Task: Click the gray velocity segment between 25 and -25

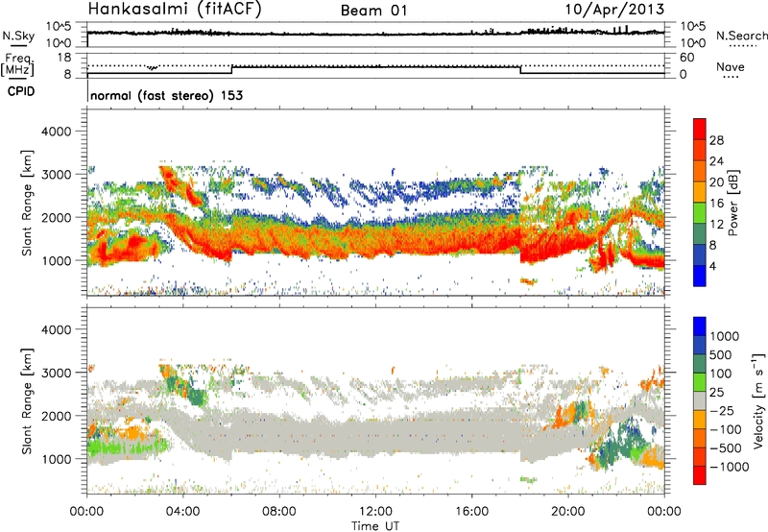Action: pos(700,401)
